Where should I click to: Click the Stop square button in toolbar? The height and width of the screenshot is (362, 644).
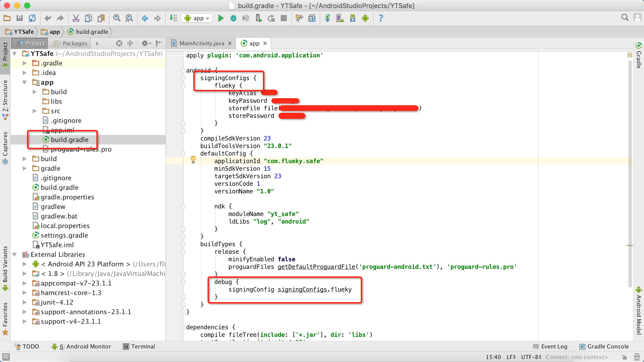coord(284,18)
